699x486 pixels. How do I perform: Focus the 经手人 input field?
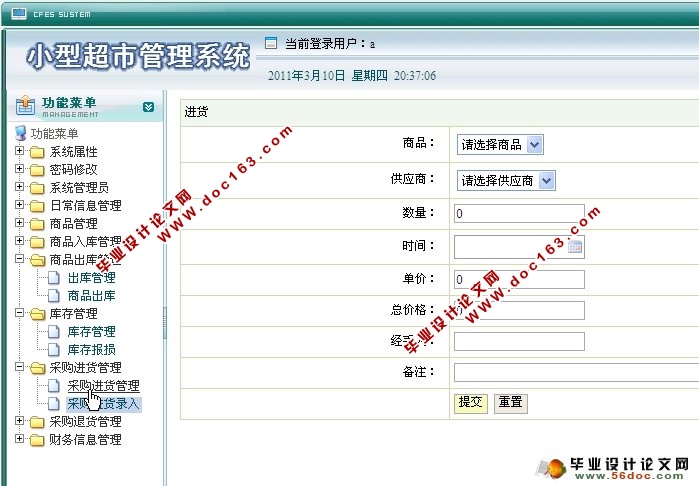click(x=519, y=342)
